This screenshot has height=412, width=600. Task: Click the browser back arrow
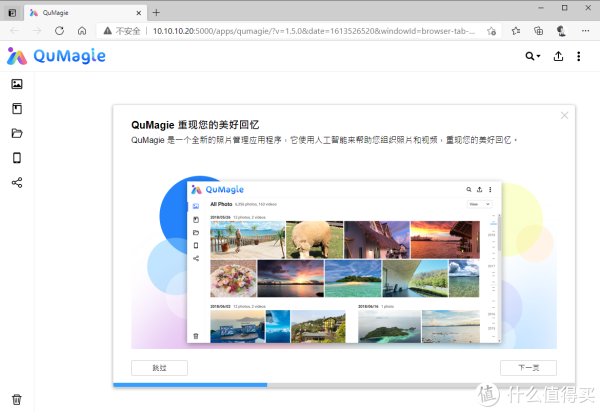[15, 31]
